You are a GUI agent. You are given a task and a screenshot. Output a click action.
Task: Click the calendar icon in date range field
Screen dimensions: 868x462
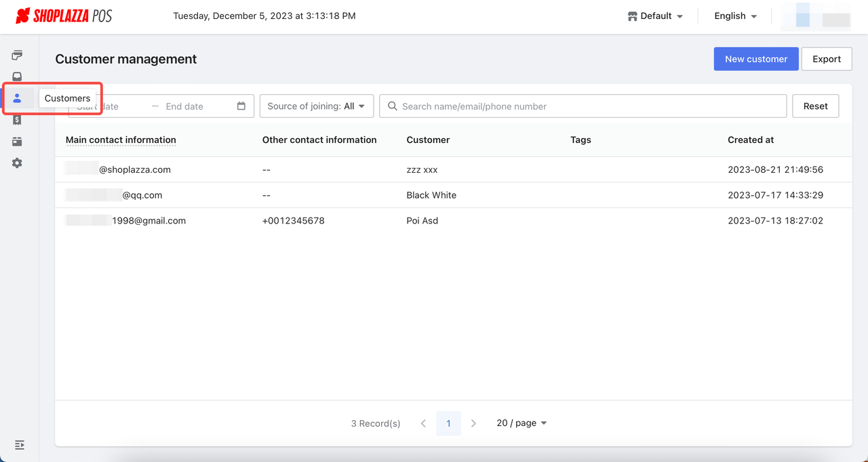[x=241, y=106]
